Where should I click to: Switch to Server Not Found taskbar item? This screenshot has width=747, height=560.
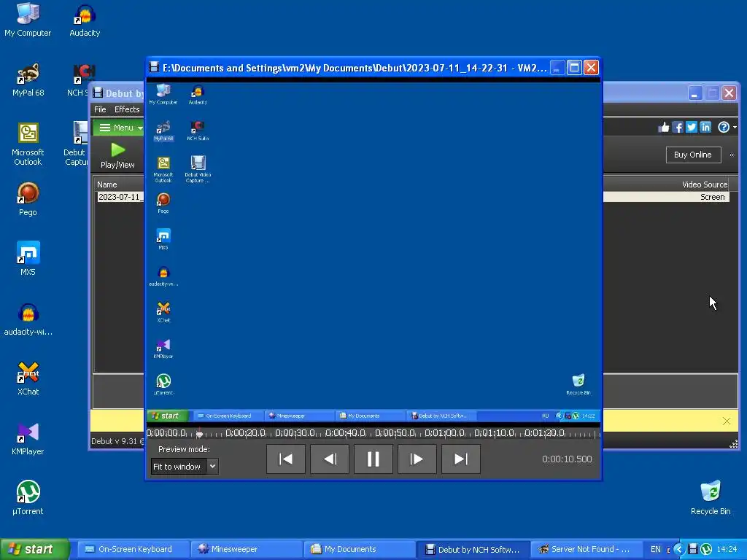tap(586, 550)
